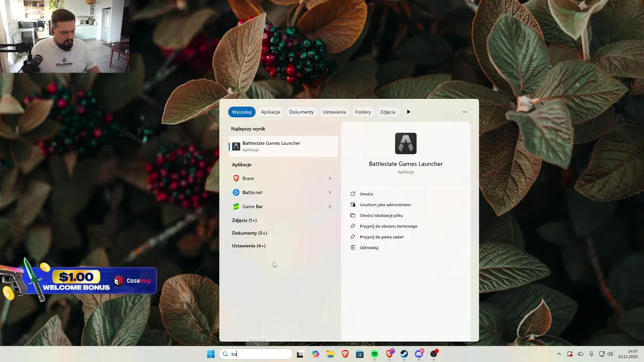
Task: Open Discord from taskbar
Action: point(419,354)
